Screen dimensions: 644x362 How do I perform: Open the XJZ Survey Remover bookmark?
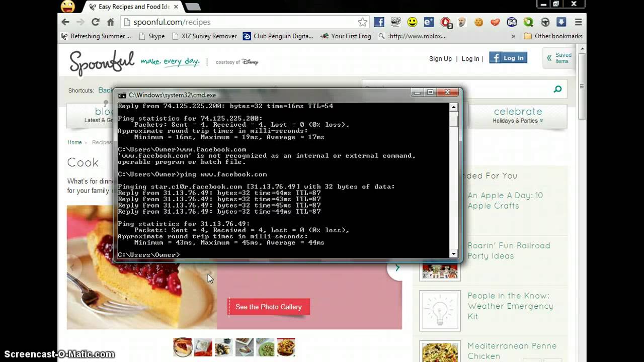pyautogui.click(x=204, y=36)
